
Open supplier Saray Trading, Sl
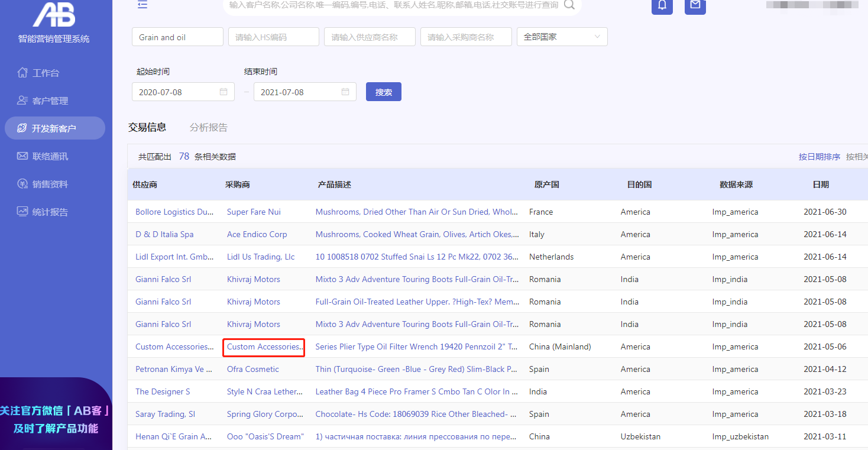(x=165, y=414)
